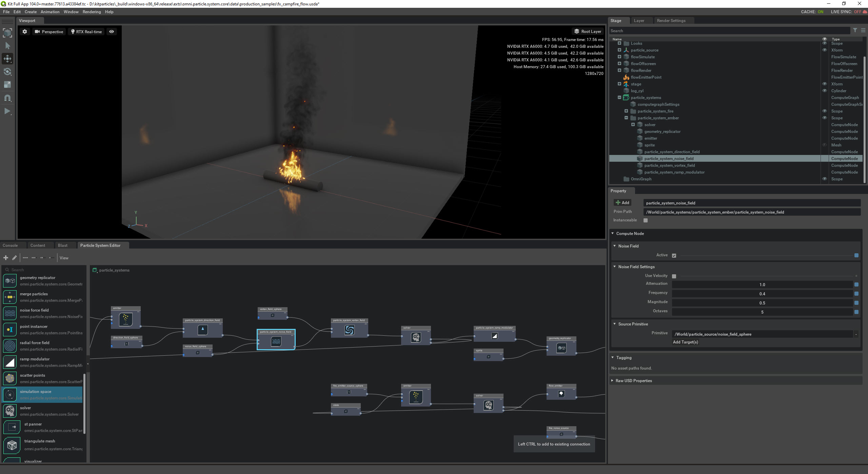868x474 pixels.
Task: Enable the Use Velocity checkbox
Action: [674, 276]
